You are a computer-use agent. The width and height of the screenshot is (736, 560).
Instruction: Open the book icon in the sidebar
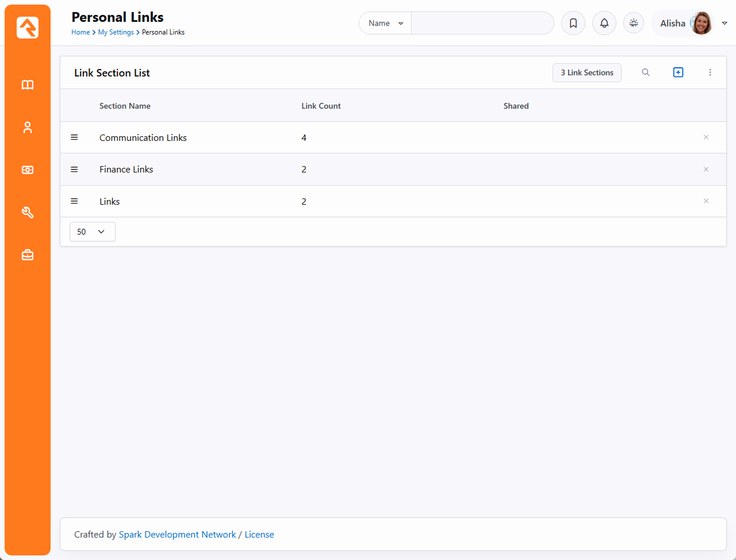[x=28, y=85]
